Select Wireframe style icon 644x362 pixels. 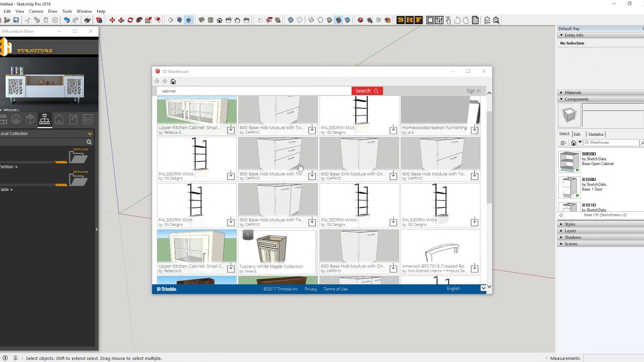pos(311,20)
